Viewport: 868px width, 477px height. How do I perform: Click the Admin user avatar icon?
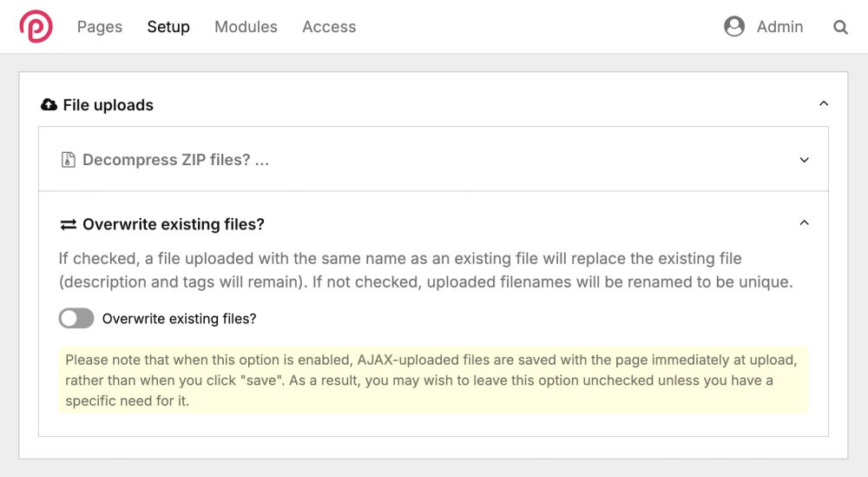(734, 27)
